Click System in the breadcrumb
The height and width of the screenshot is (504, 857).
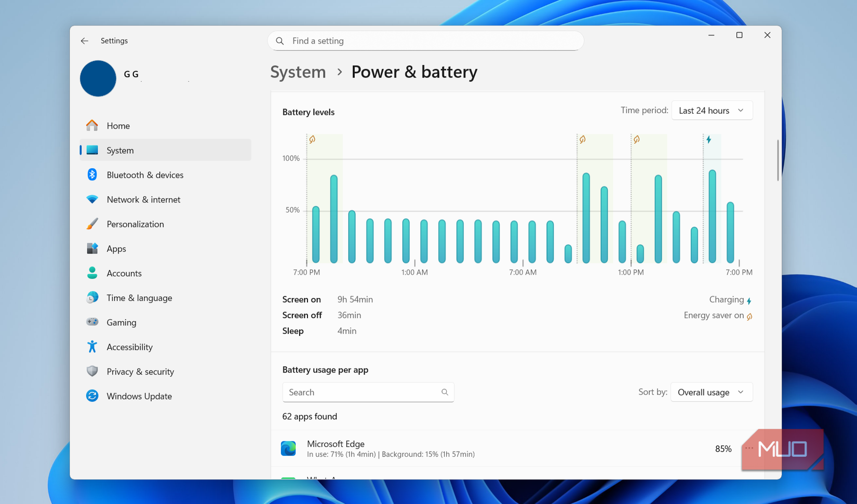coord(298,72)
